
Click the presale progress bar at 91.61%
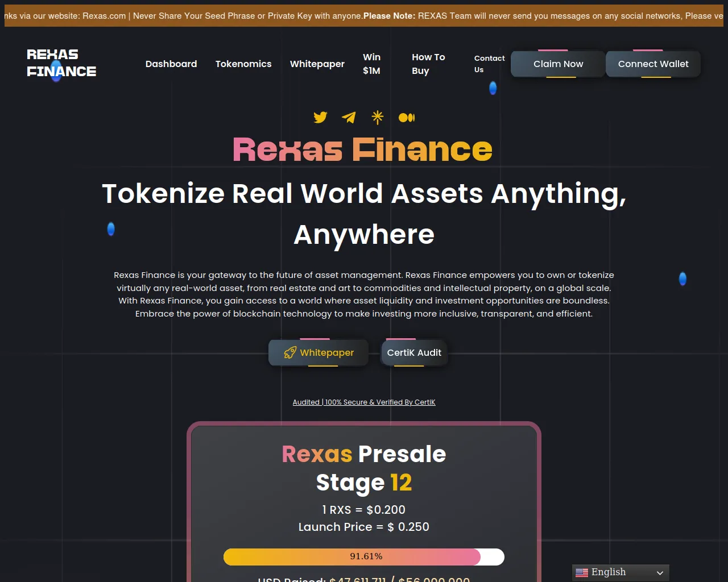(364, 557)
